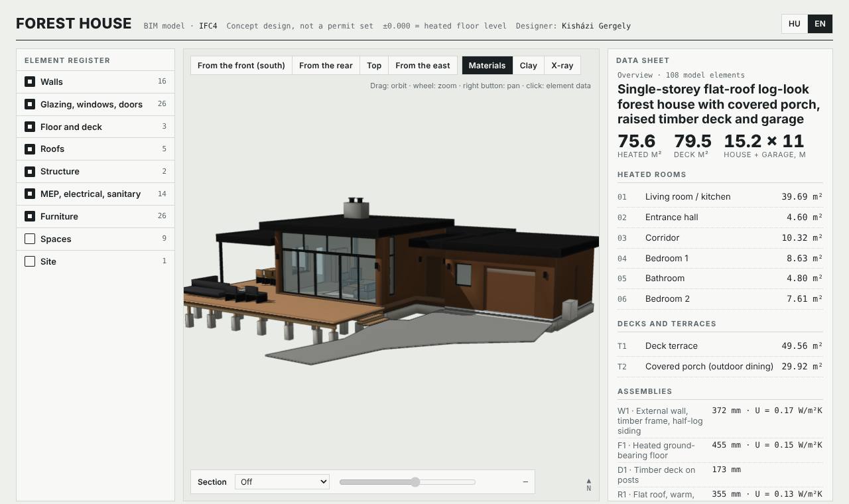849x504 pixels.
Task: Switch language to HU
Action: click(x=795, y=24)
